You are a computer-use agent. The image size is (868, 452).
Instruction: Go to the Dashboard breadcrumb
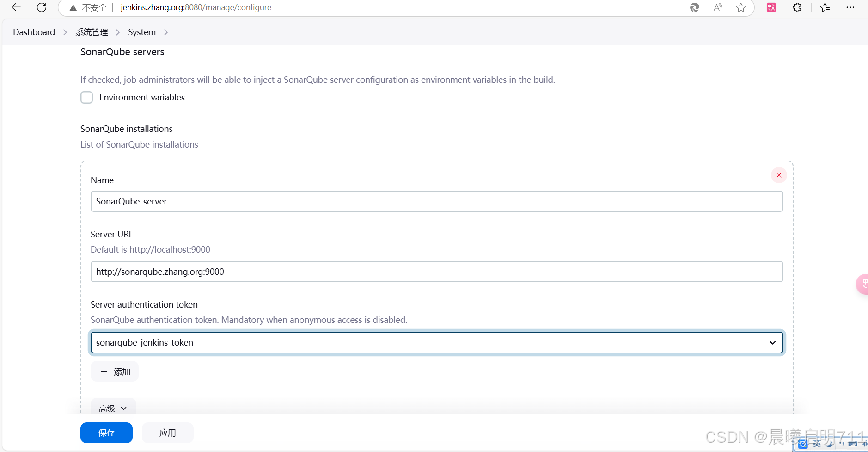click(34, 32)
